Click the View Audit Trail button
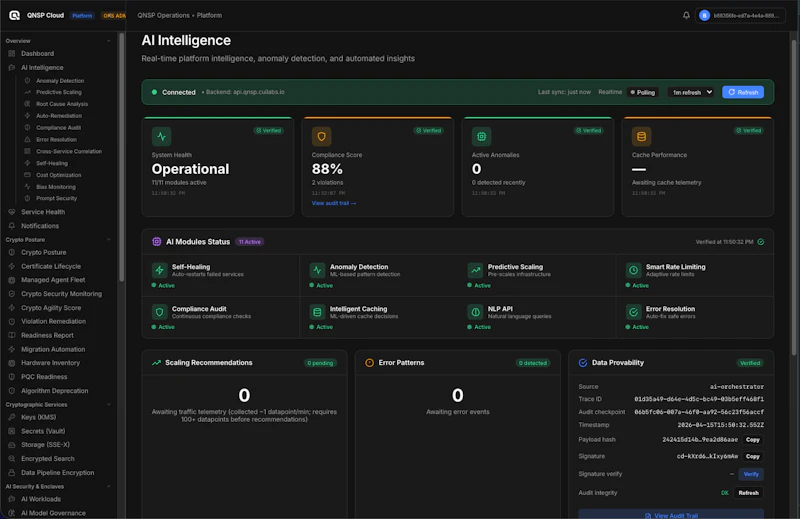The image size is (800, 519). 671,514
